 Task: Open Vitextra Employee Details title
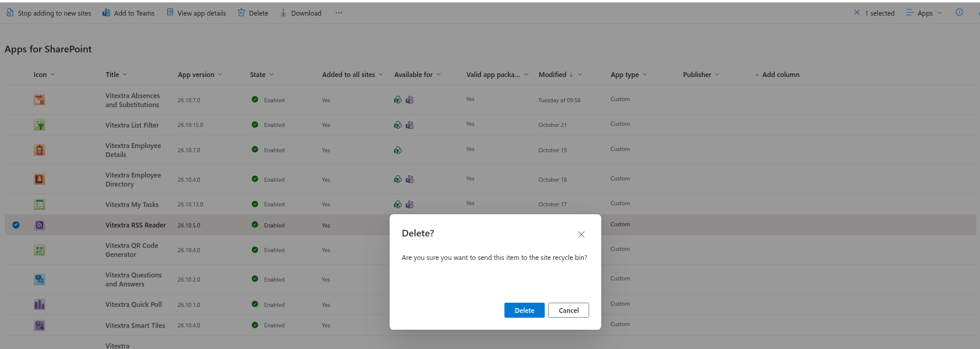click(x=133, y=150)
